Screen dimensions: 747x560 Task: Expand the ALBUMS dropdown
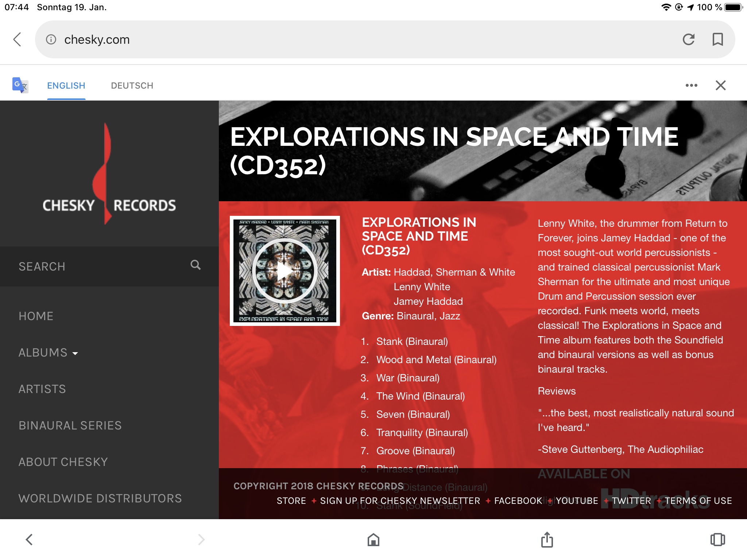coord(48,353)
